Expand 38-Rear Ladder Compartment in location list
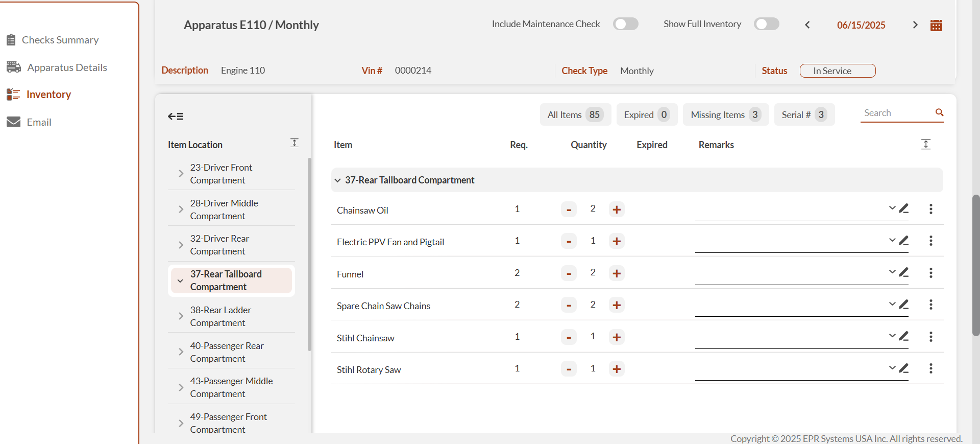The image size is (980, 444). tap(181, 316)
